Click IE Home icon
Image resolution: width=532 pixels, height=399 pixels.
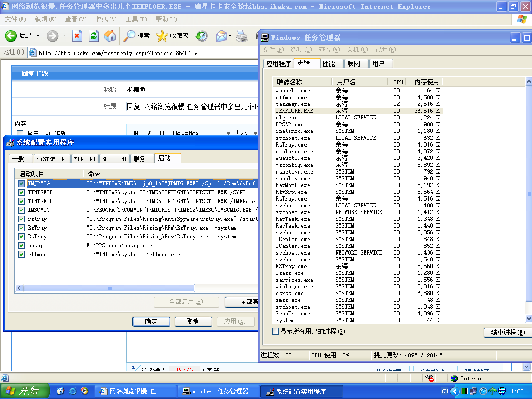[x=110, y=36]
